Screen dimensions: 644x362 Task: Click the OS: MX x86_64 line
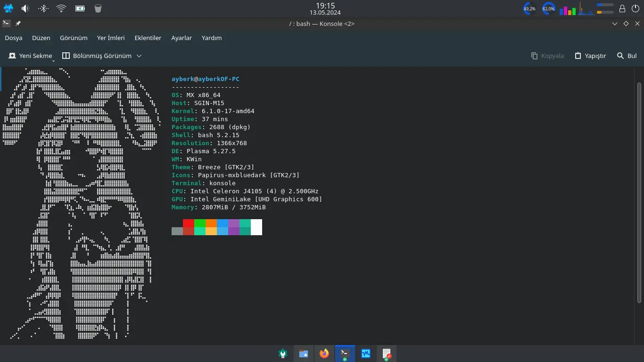click(196, 95)
